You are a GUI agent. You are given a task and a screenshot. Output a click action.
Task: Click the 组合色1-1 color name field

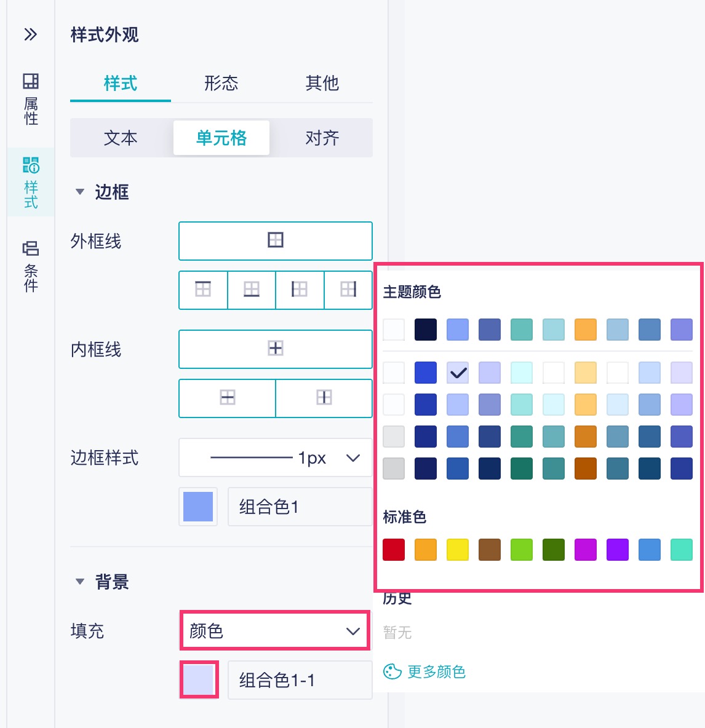(300, 680)
